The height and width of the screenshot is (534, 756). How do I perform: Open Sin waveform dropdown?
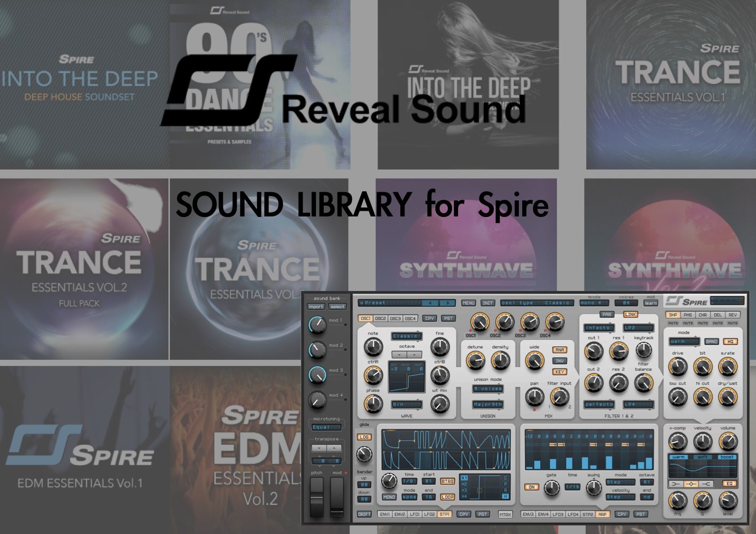(x=406, y=404)
